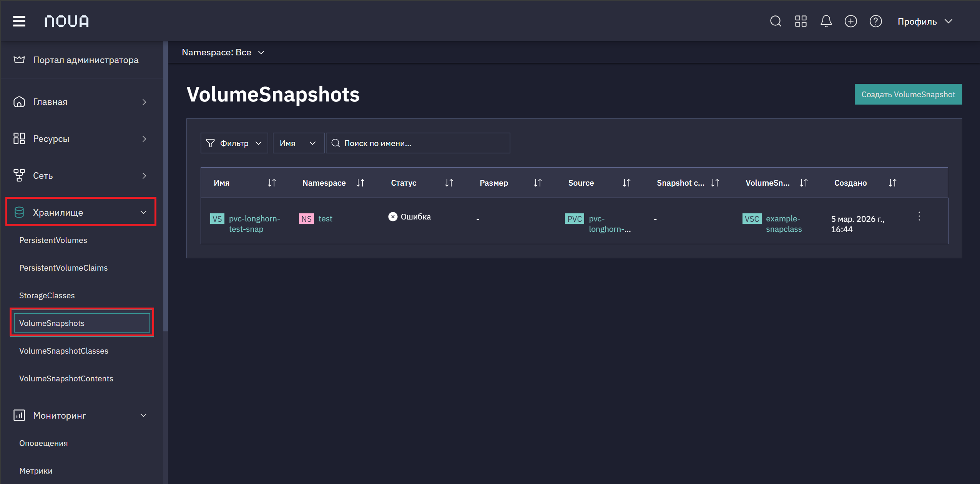The height and width of the screenshot is (484, 980).
Task: Open the Фильтр dropdown
Action: (x=234, y=143)
